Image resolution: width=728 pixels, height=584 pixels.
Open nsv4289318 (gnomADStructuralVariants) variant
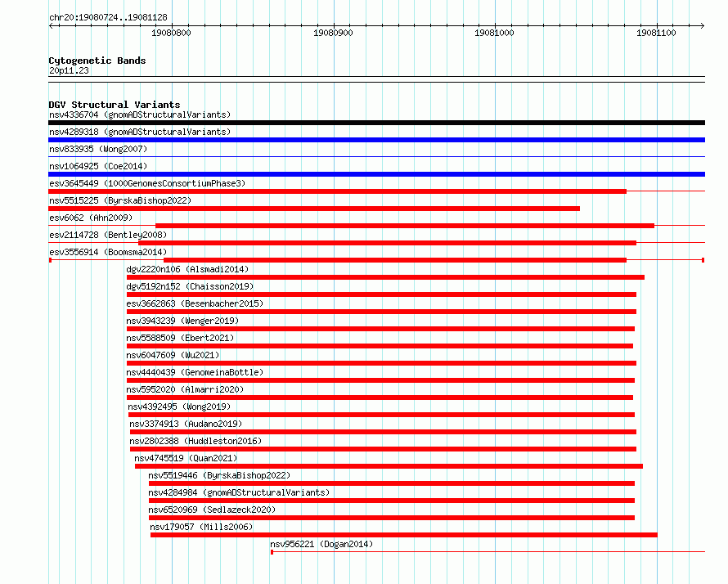point(140,132)
